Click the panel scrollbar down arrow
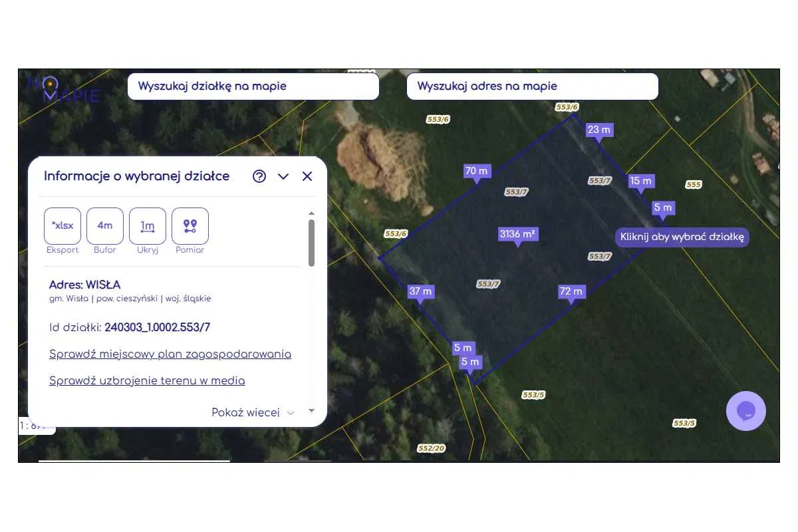798x532 pixels. click(x=311, y=411)
